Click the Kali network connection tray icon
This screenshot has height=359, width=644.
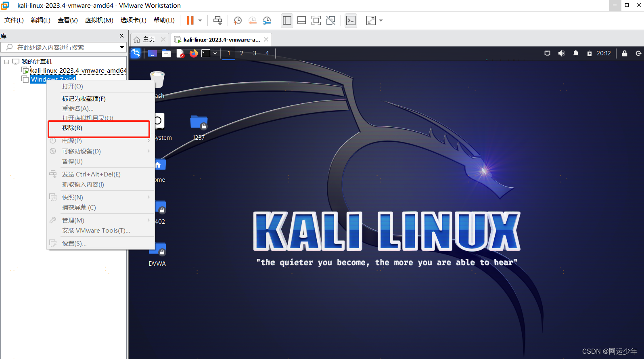coord(548,53)
